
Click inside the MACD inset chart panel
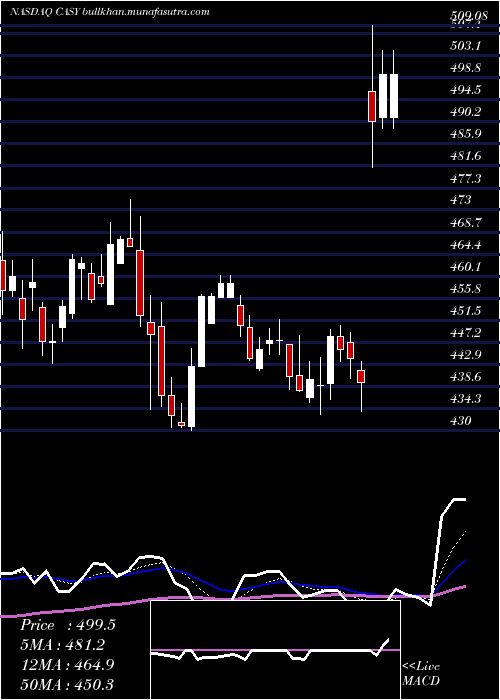275,650
